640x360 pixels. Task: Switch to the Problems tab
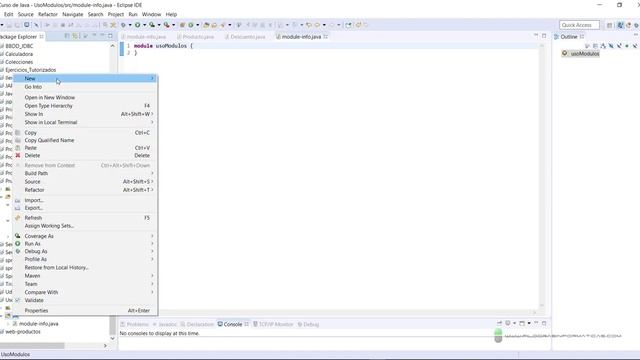(x=135, y=324)
